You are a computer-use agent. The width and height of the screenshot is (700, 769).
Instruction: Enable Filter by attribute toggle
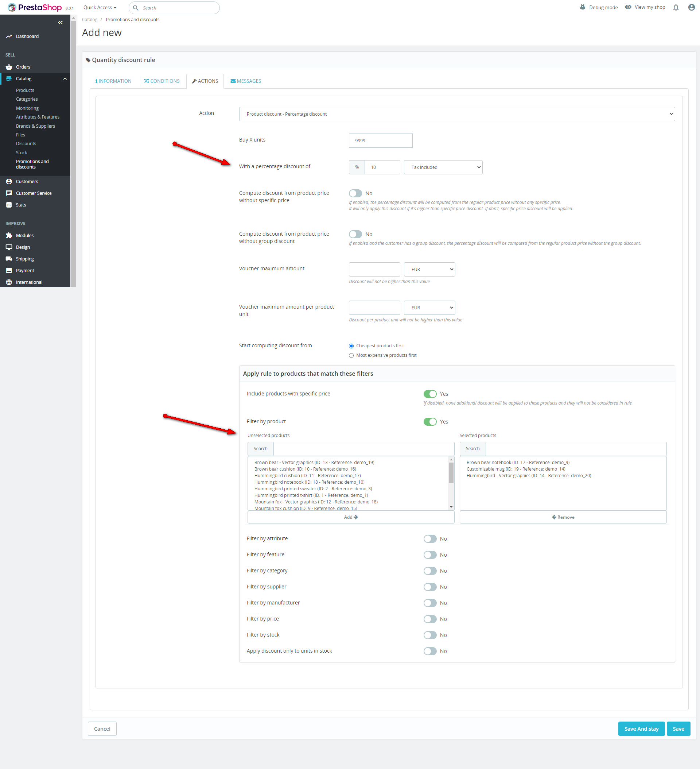430,538
